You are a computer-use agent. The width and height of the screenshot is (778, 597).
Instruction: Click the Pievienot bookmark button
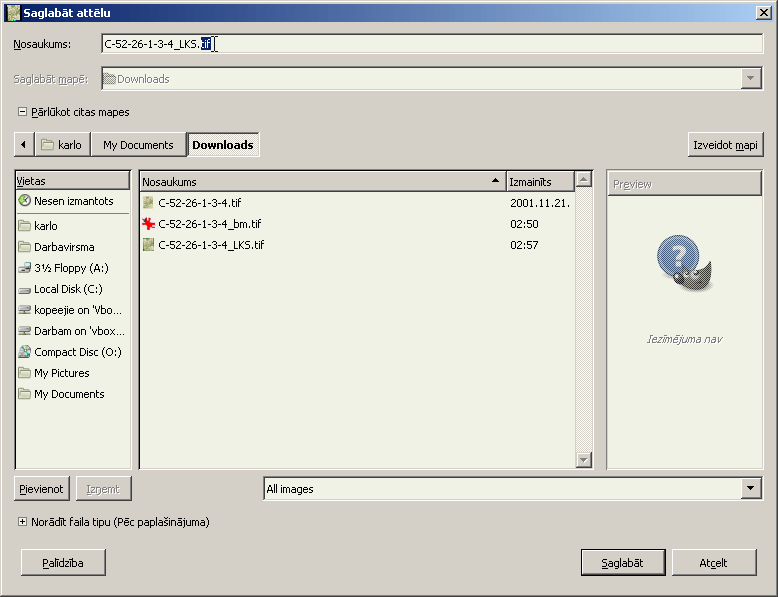(42, 489)
